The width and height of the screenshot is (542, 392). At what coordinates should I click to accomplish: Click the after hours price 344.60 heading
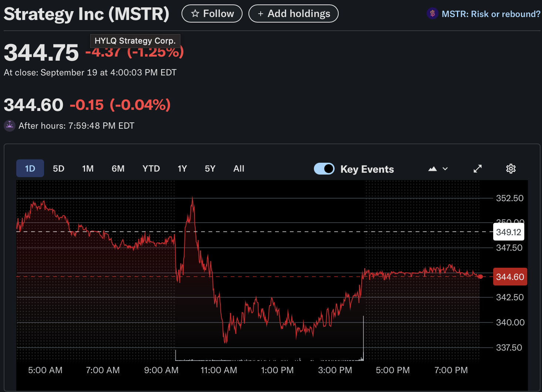pos(34,105)
